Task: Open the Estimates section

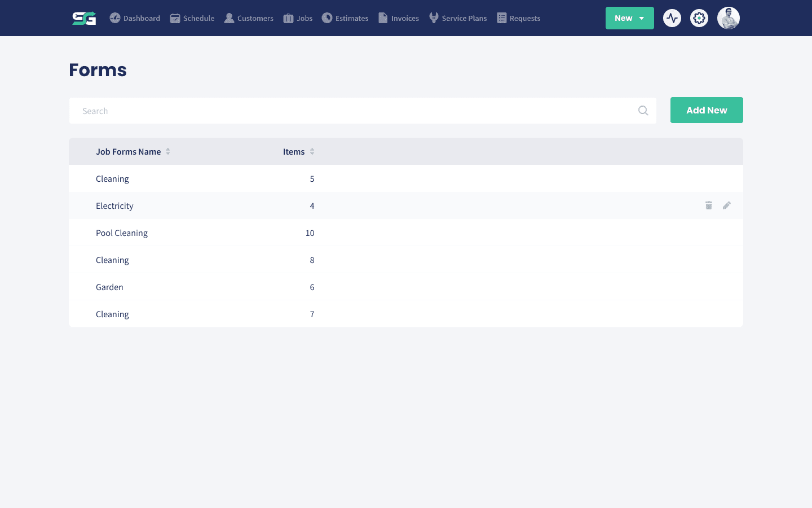Action: tap(345, 18)
